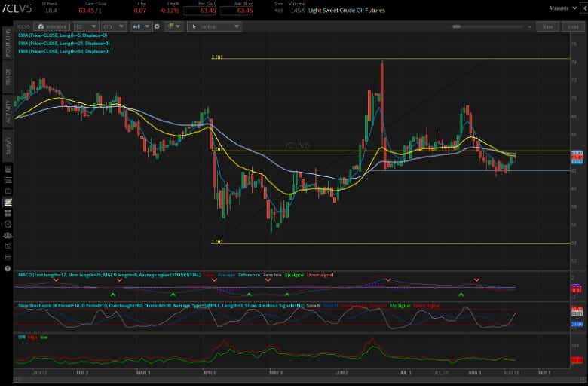Screen dimensions: 588x388
Task: Click the top yellow Fibonacci level line label
Action: pyautogui.click(x=217, y=57)
